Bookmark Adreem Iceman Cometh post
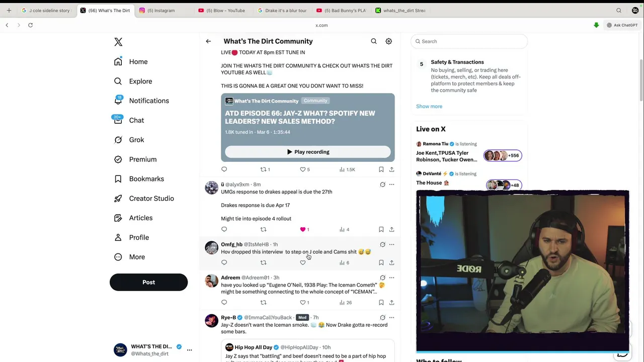Image resolution: width=644 pixels, height=362 pixels. (381, 302)
